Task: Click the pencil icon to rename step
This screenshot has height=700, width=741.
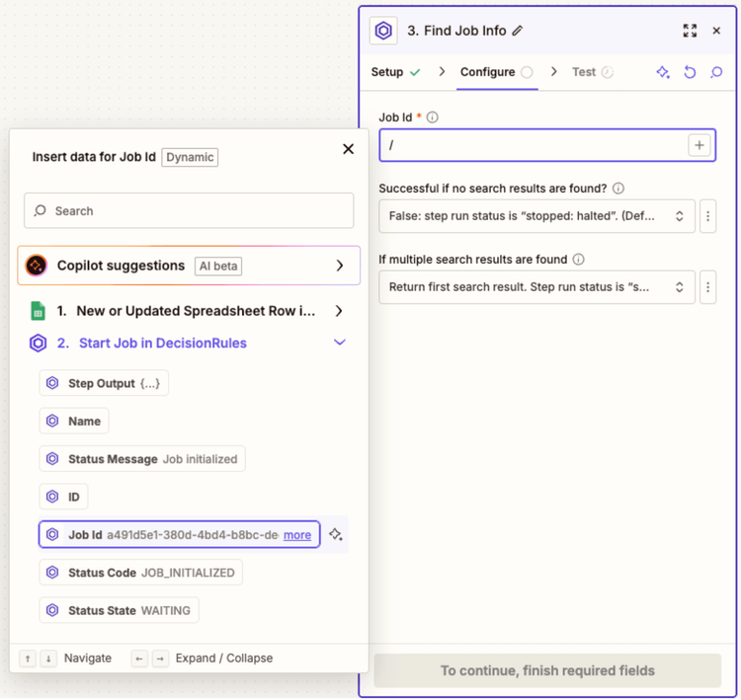Action: click(518, 31)
